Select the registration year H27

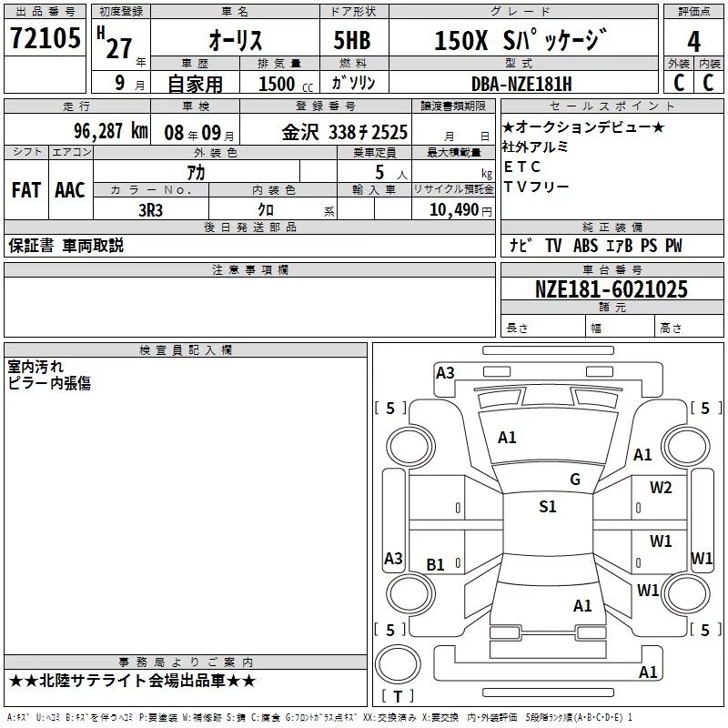115,43
